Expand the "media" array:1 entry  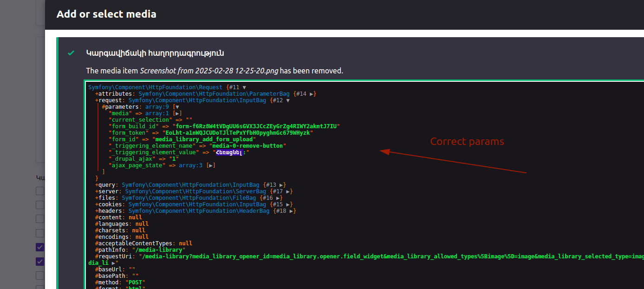point(177,113)
